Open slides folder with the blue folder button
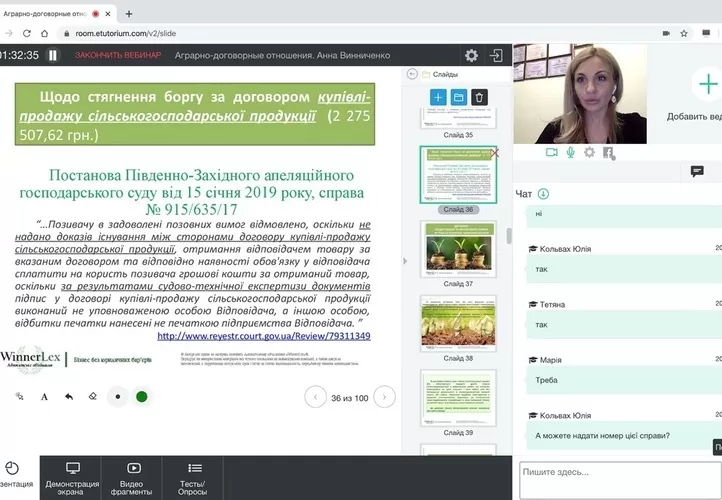The height and width of the screenshot is (500, 722). [x=459, y=97]
